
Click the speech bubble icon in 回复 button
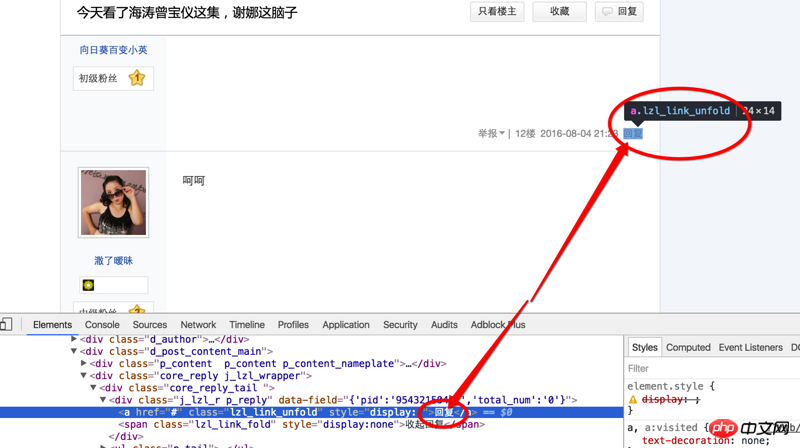coord(607,12)
